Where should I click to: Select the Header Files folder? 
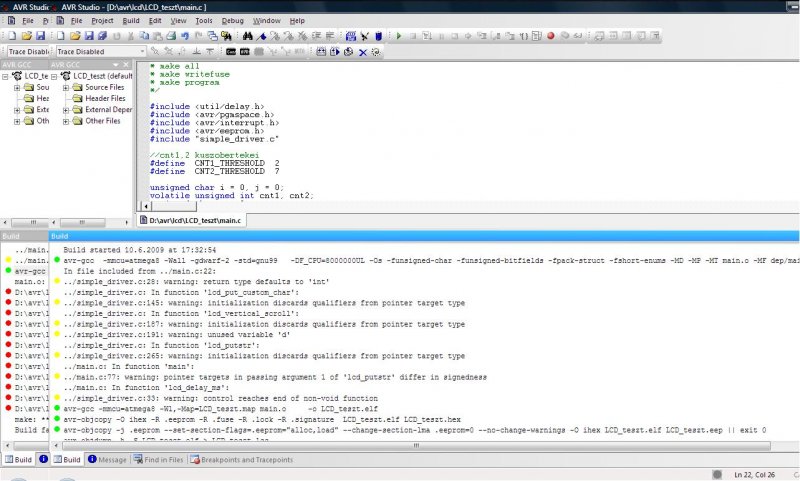coord(105,98)
